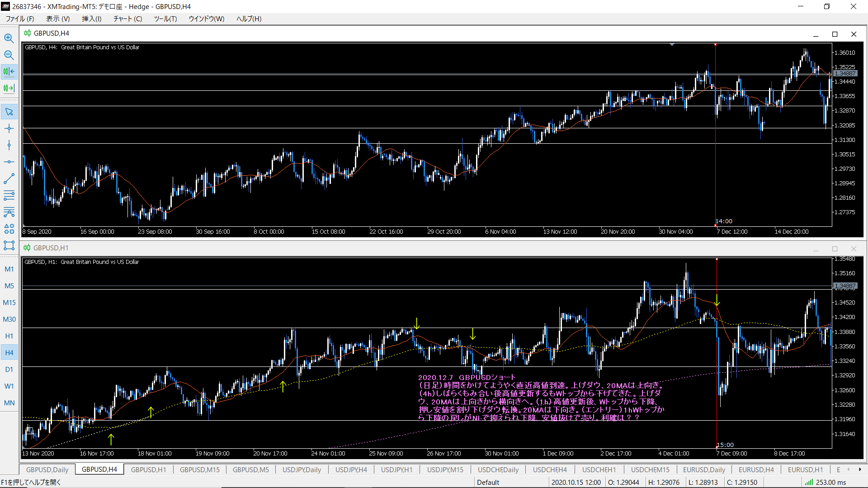Switch to the USDJPY,Daily chart tab
The height and width of the screenshot is (488, 868).
click(x=302, y=469)
